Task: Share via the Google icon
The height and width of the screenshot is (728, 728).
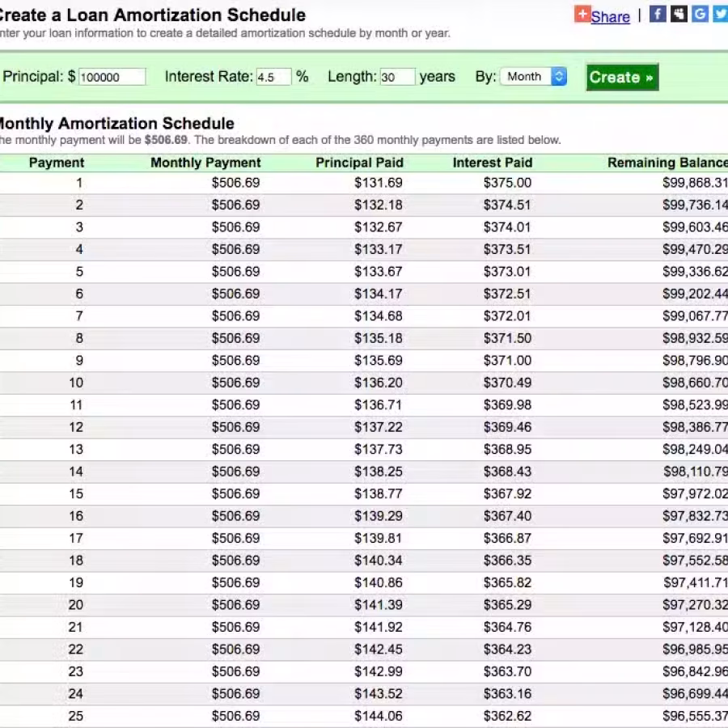Action: pos(700,14)
